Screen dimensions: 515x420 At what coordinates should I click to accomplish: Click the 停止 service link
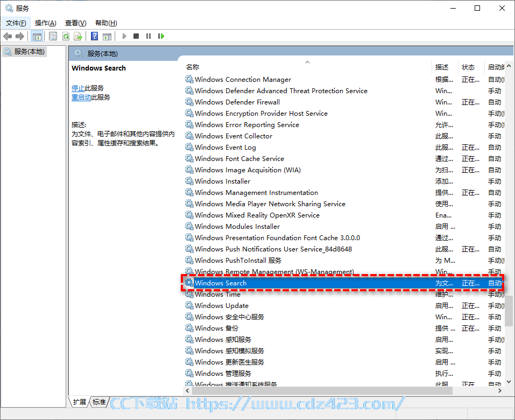(78, 88)
